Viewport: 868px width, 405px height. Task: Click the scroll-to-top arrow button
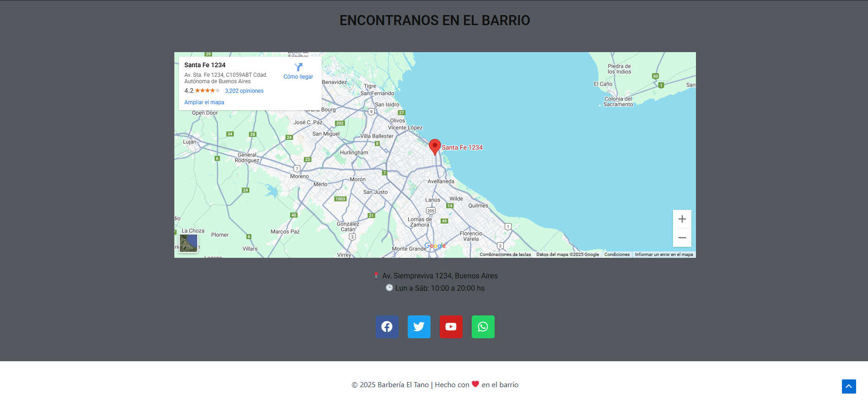tap(849, 386)
